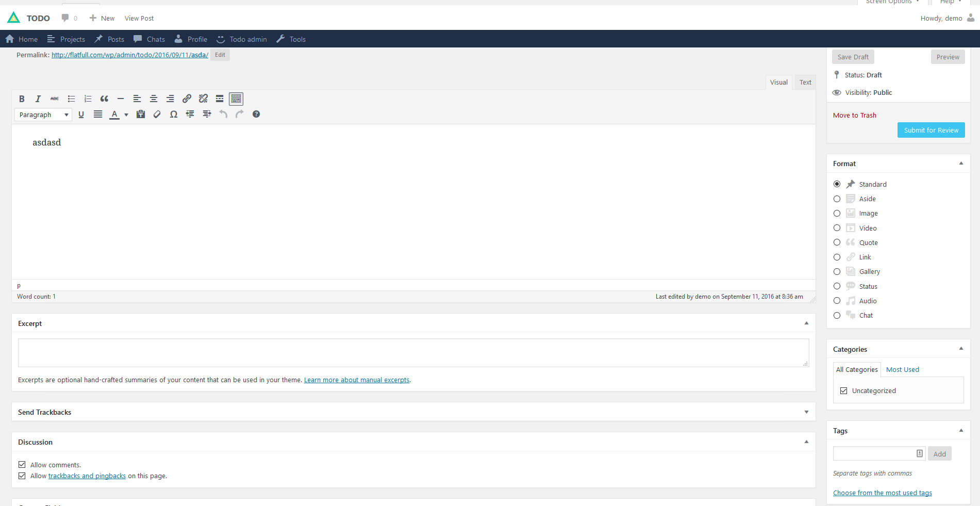Click the comments bubble icon in the top bar
This screenshot has width=980, height=506.
click(x=65, y=18)
